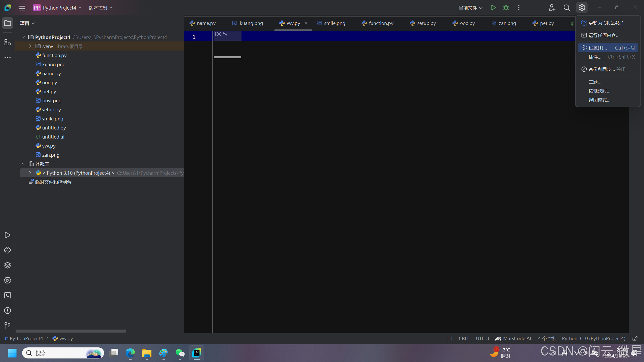Toggle the read-only lock icon in status bar
The height and width of the screenshot is (362, 644).
tap(635, 339)
